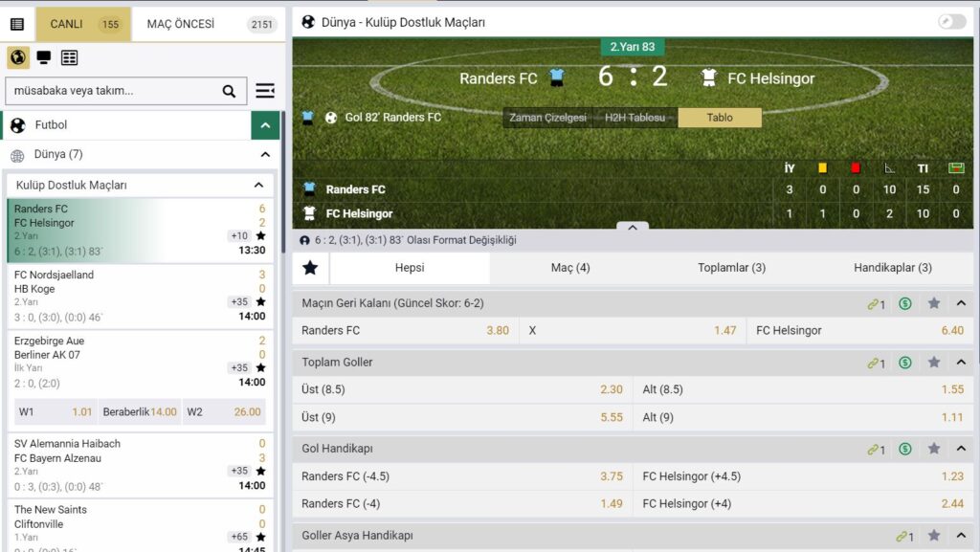Click the Futbol soccer ball icon
Screen dimensions: 980x552
click(18, 125)
